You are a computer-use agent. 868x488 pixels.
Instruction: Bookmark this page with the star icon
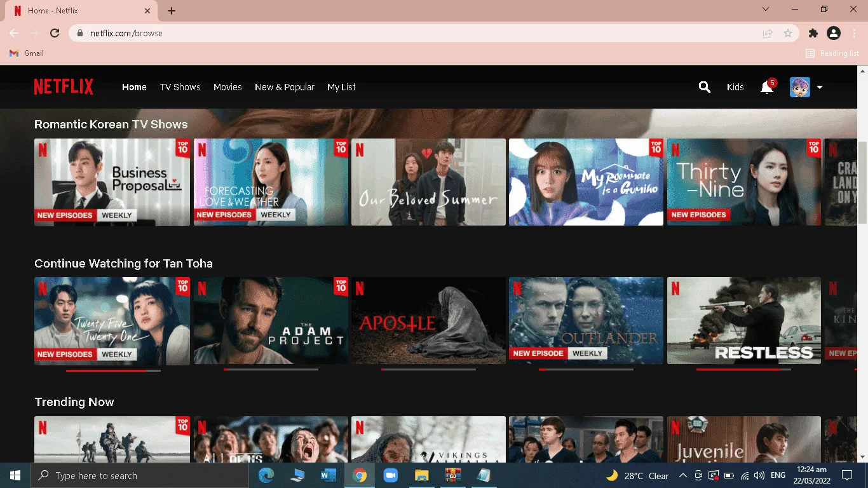pos(788,33)
